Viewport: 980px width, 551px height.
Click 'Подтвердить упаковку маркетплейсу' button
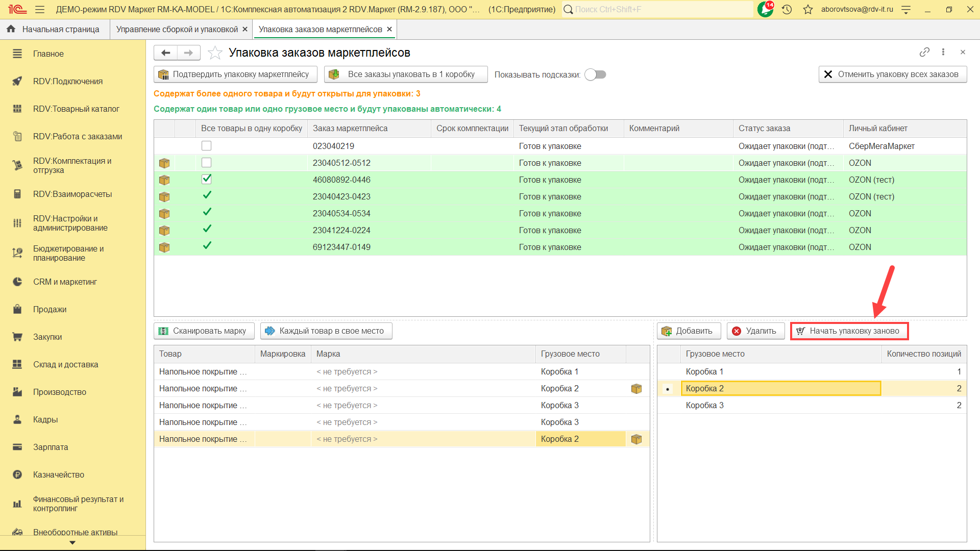(235, 74)
